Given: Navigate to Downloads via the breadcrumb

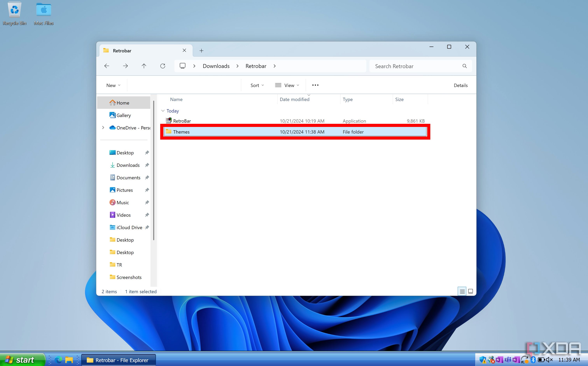Looking at the screenshot, I should tap(216, 66).
